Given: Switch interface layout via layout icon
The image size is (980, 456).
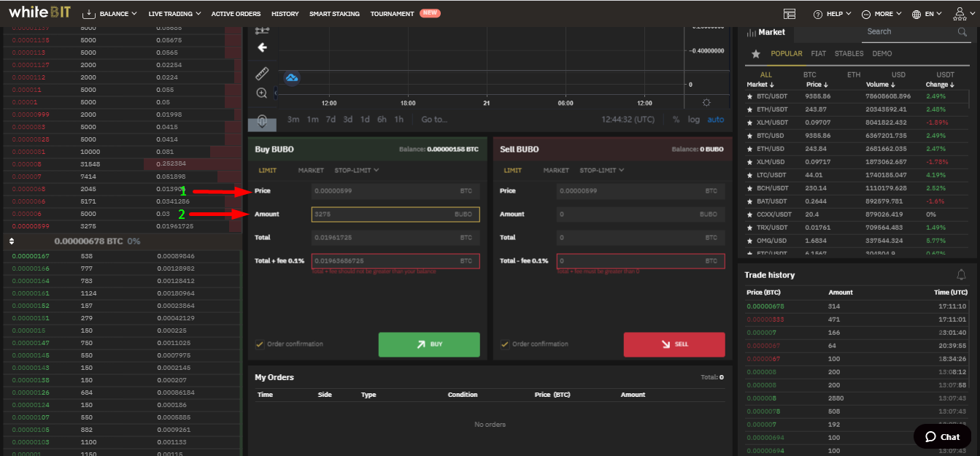Looking at the screenshot, I should coord(789,14).
